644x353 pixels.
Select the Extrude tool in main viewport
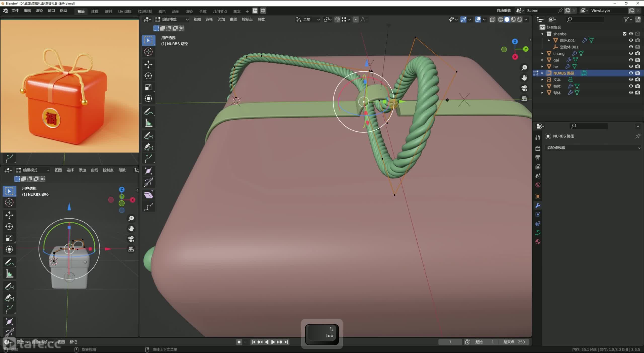[x=148, y=159]
